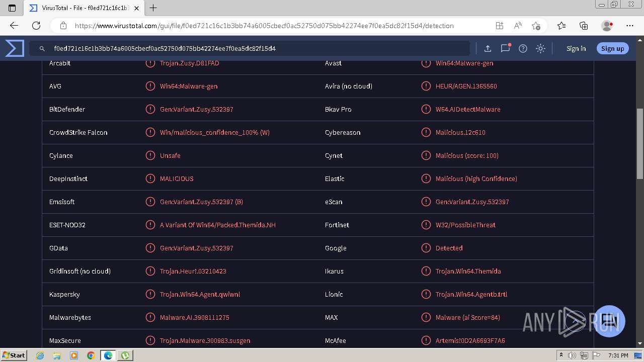
Task: Open Windows Media Player from taskbar
Action: coord(74,355)
